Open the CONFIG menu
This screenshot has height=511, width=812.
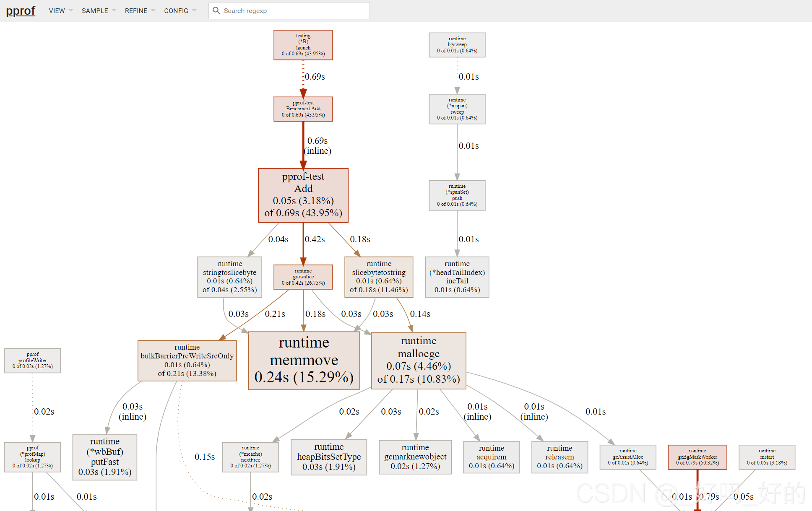pos(180,10)
